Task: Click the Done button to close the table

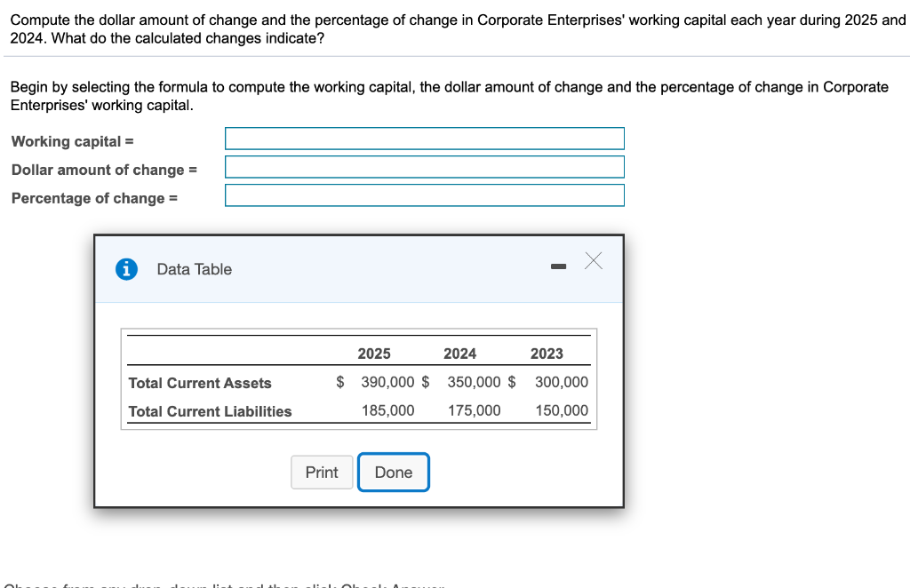Action: coord(393,472)
